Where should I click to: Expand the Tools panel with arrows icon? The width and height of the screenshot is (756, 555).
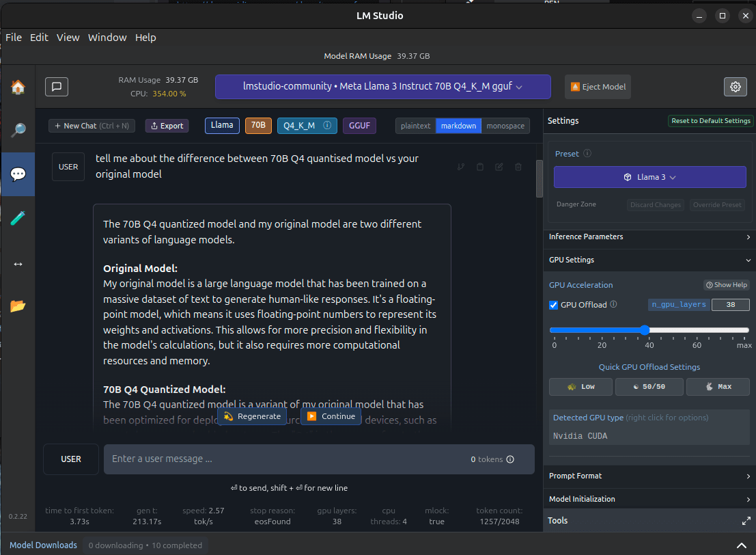[x=746, y=521]
